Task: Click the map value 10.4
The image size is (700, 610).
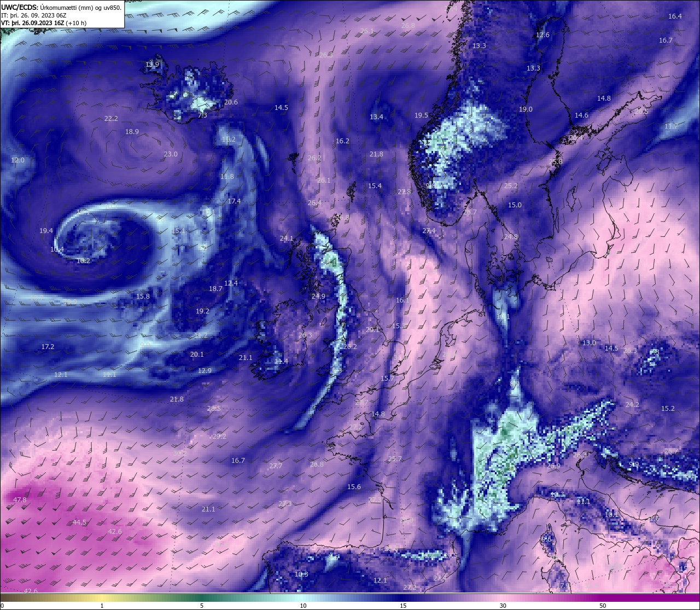Action: tap(57, 249)
